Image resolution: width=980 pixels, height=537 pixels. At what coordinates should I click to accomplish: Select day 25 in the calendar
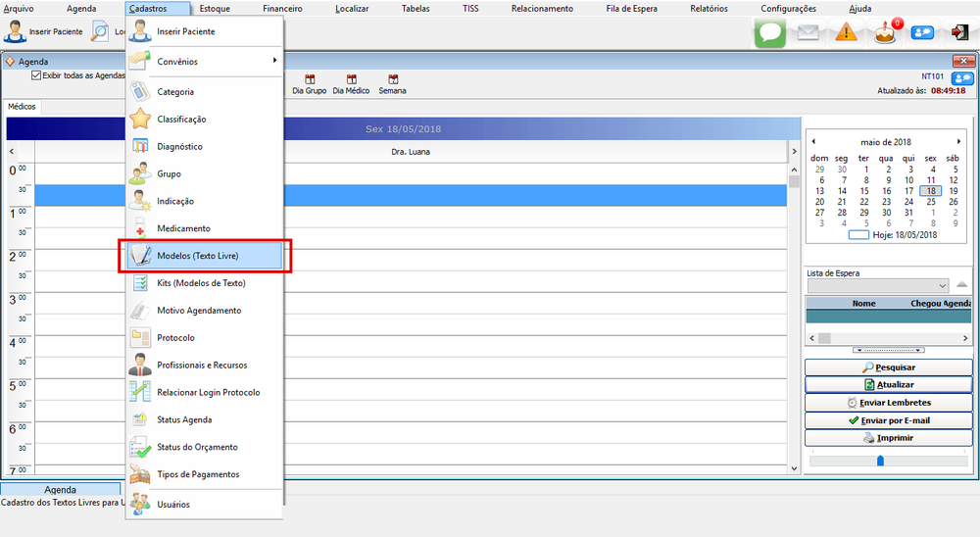click(x=931, y=202)
